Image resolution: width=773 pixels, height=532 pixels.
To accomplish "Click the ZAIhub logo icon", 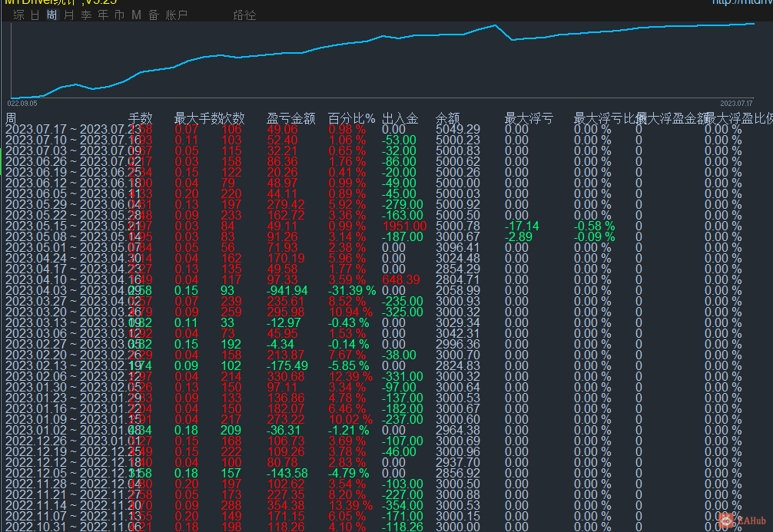I will pyautogui.click(x=725, y=520).
